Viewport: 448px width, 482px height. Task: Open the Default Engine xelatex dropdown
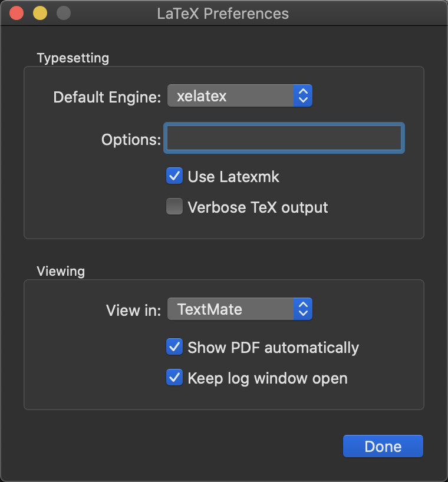click(231, 96)
